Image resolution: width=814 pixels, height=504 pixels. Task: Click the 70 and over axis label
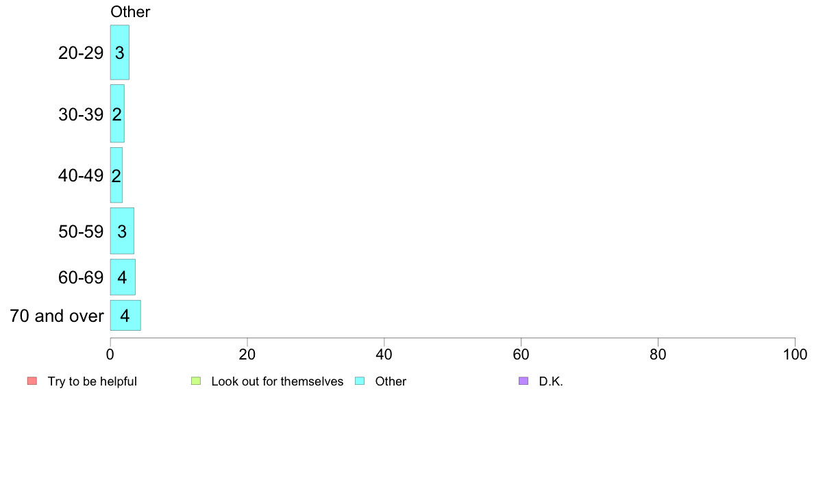pyautogui.click(x=57, y=316)
